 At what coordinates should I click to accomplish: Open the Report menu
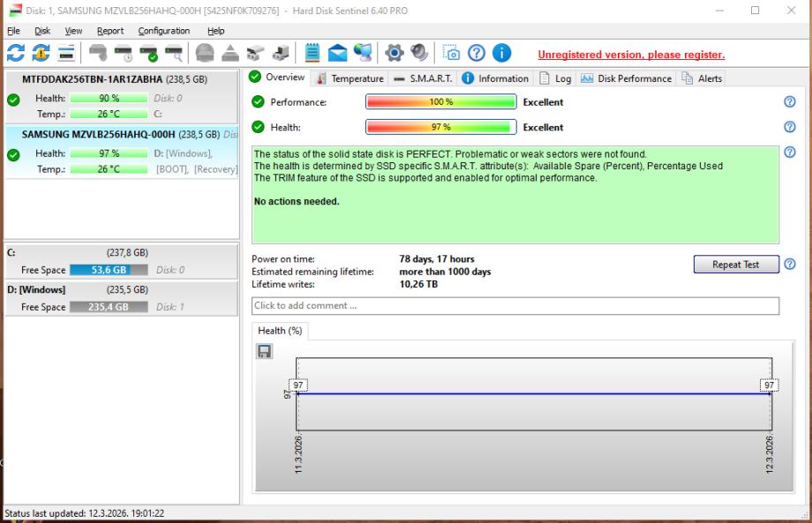coord(110,31)
